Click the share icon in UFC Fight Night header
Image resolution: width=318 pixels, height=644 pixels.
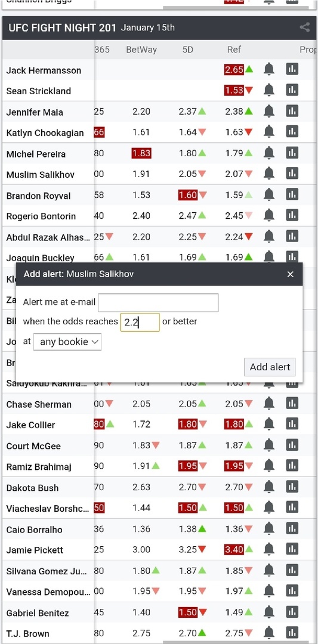(304, 27)
